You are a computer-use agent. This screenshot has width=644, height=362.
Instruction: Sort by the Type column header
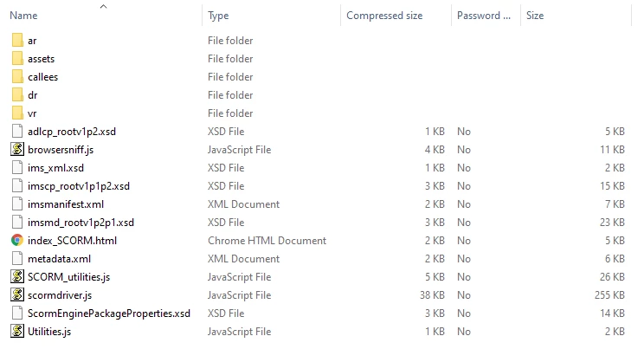pos(218,16)
